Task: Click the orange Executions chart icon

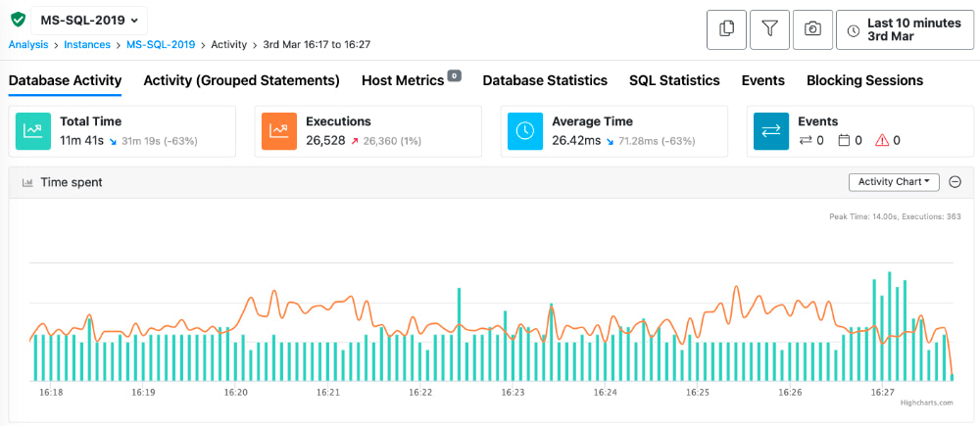Action: pos(278,131)
